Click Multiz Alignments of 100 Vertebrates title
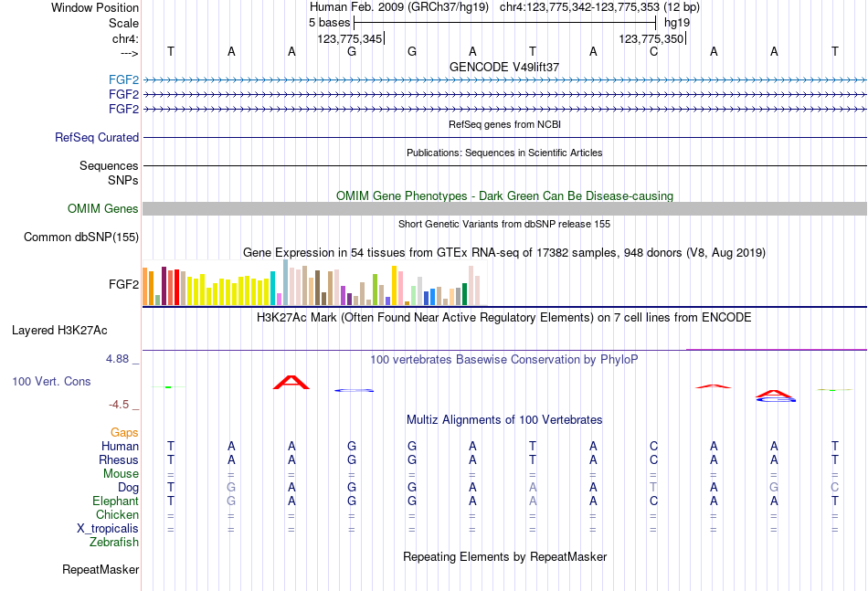Viewport: 868px width, 591px height. pos(504,420)
